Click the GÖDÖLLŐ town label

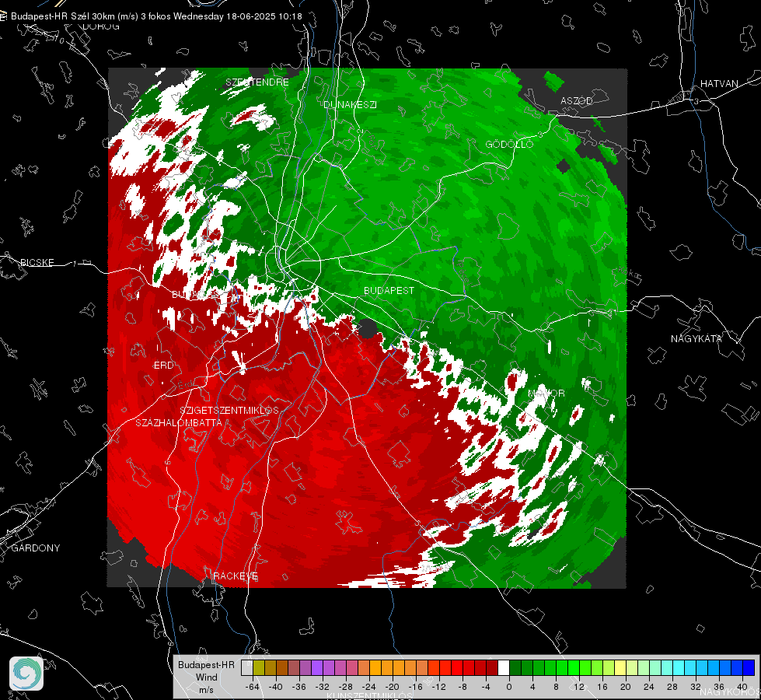tap(509, 144)
